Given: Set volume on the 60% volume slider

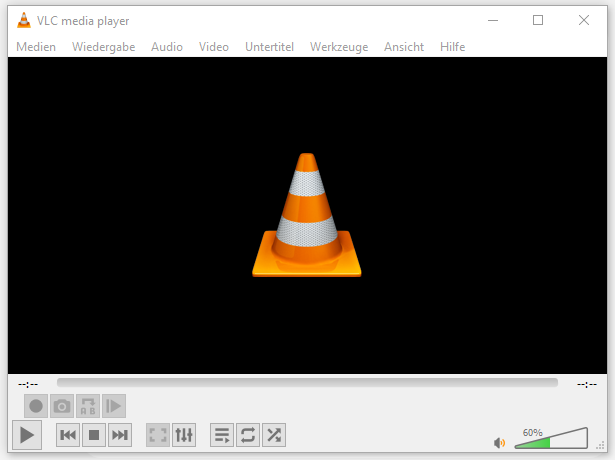Looking at the screenshot, I should [x=551, y=438].
